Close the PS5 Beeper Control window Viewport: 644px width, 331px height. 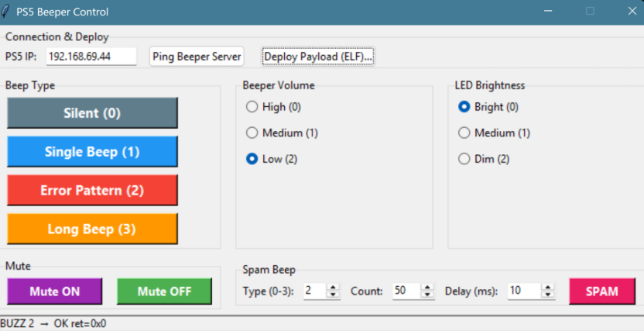[x=632, y=11]
